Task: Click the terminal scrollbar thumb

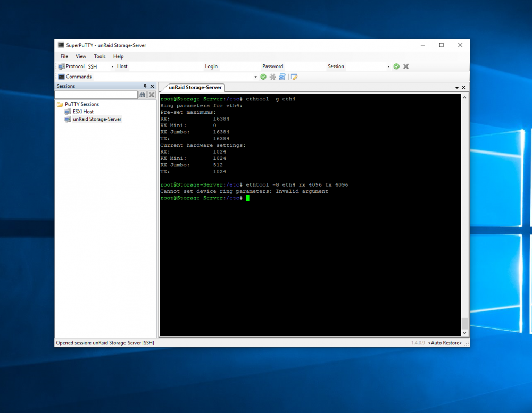Action: [x=464, y=323]
